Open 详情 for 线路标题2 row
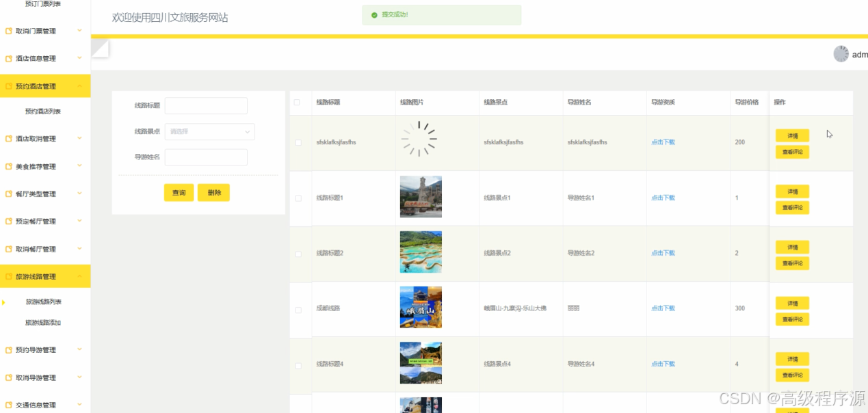868x413 pixels. pos(793,248)
